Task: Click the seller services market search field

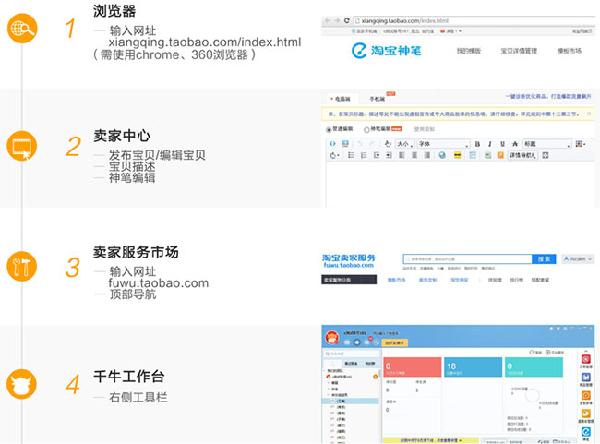Action: [x=466, y=258]
